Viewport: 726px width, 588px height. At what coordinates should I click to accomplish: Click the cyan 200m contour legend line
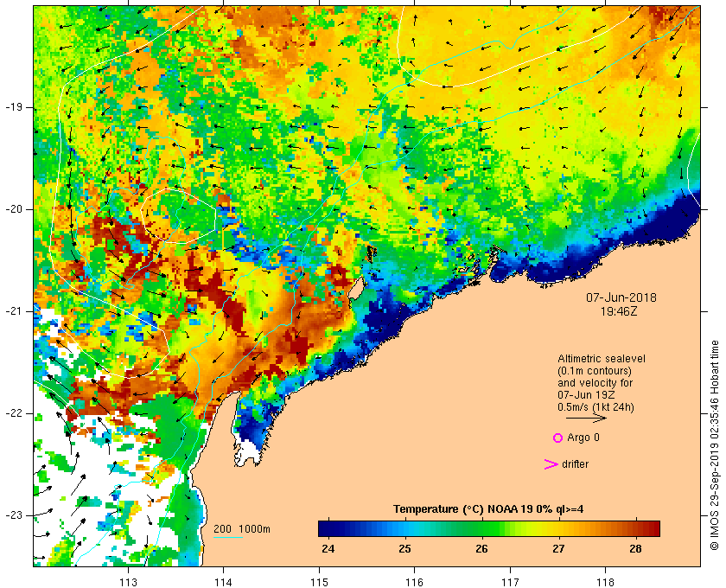[228, 538]
